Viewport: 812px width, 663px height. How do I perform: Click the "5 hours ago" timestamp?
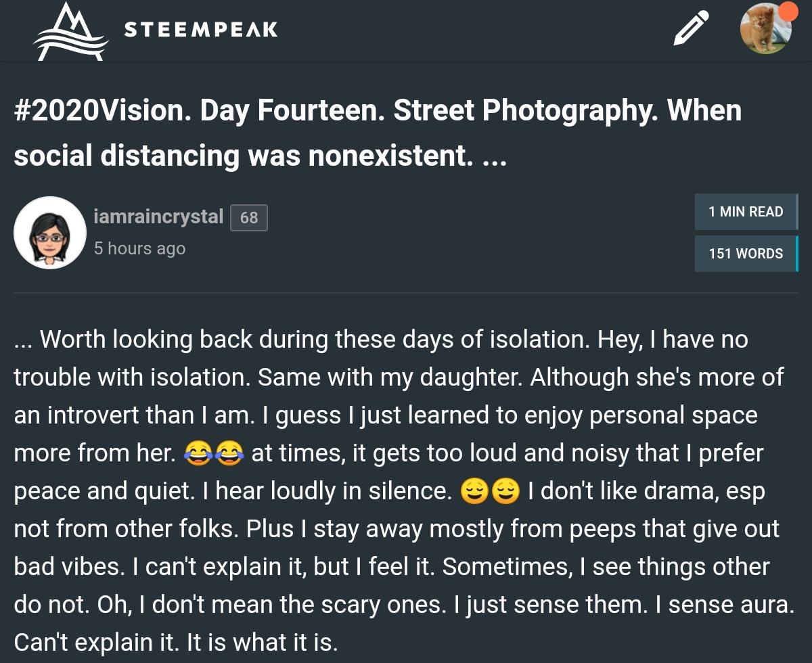[x=139, y=248]
